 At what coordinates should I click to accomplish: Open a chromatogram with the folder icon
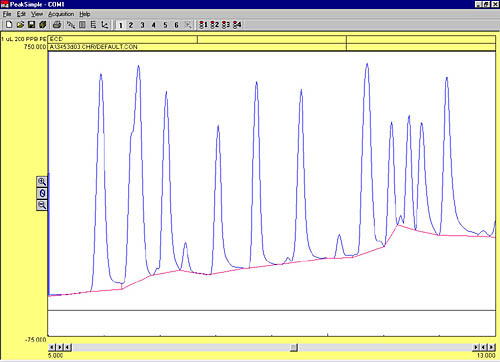20,25
